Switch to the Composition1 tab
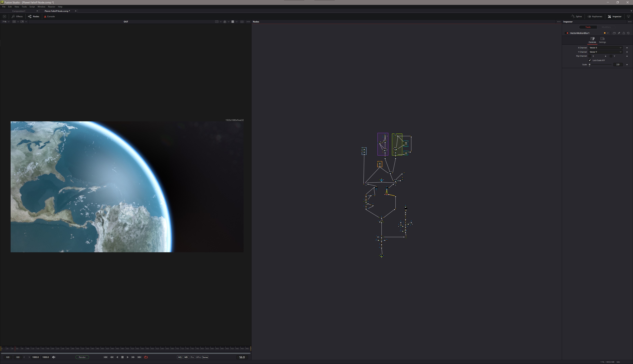Image resolution: width=633 pixels, height=364 pixels. (19, 11)
